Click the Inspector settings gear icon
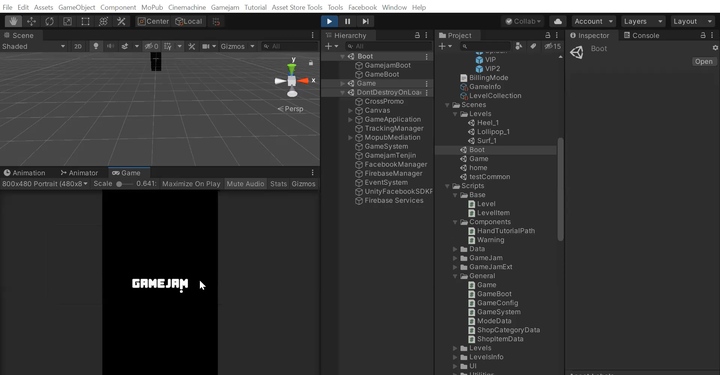 pos(715,48)
